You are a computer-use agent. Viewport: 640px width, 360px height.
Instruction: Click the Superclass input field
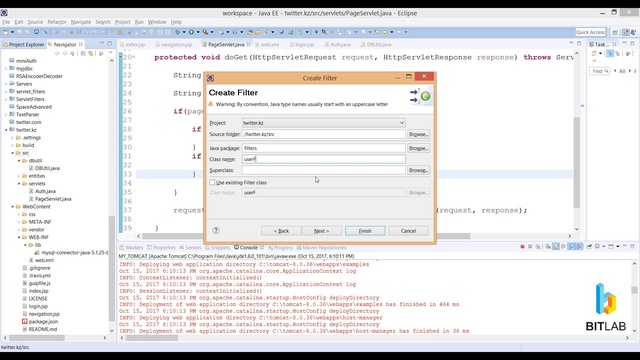(x=323, y=170)
